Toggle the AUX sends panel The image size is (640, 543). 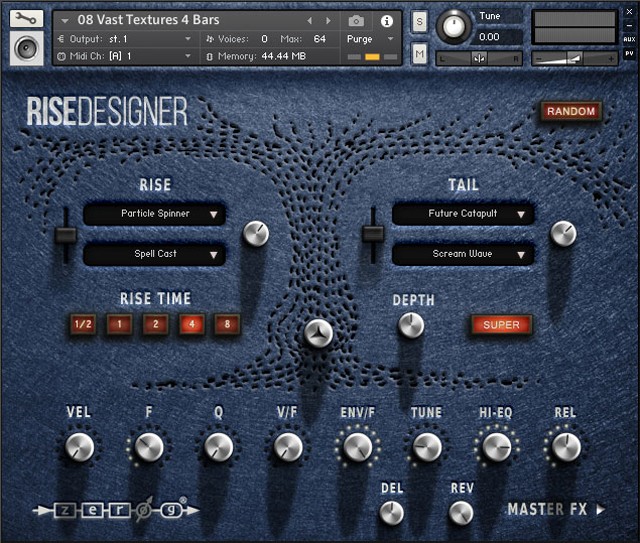tap(629, 39)
